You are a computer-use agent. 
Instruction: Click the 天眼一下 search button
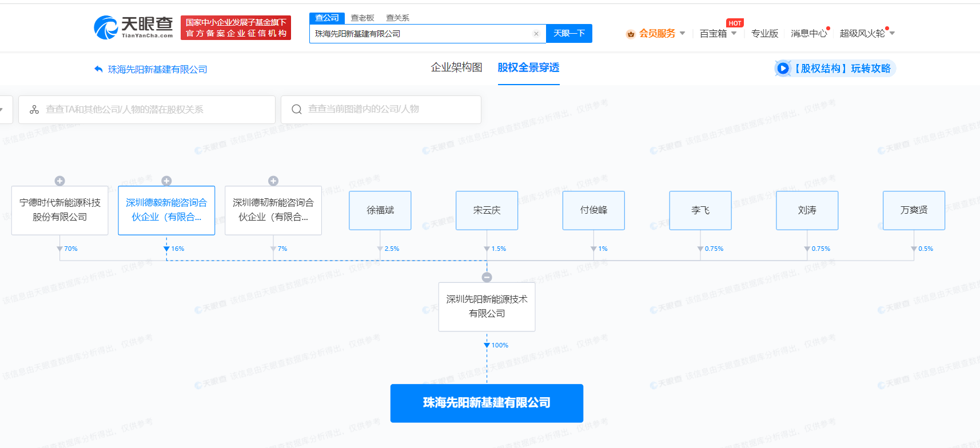569,34
